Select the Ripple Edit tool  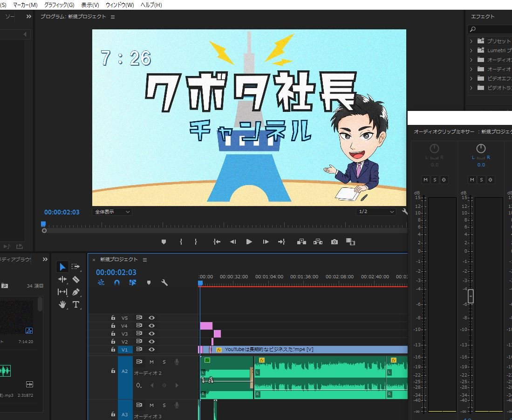pyautogui.click(x=62, y=279)
